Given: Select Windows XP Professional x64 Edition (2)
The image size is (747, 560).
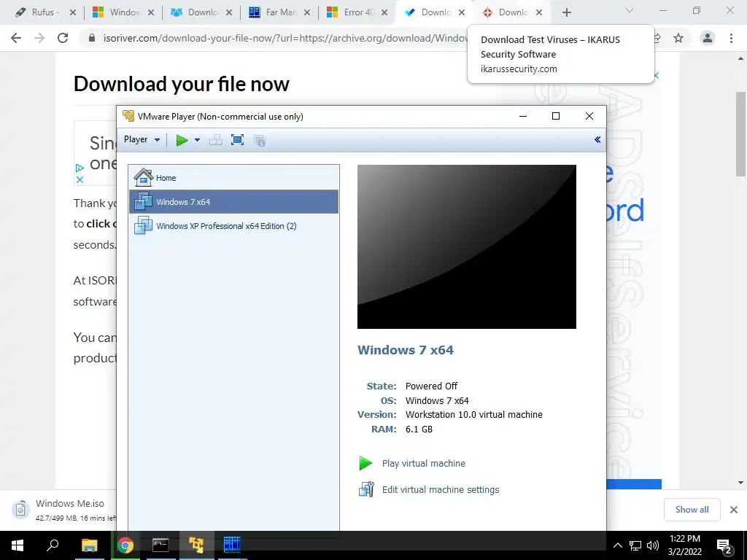Looking at the screenshot, I should 234,226.
